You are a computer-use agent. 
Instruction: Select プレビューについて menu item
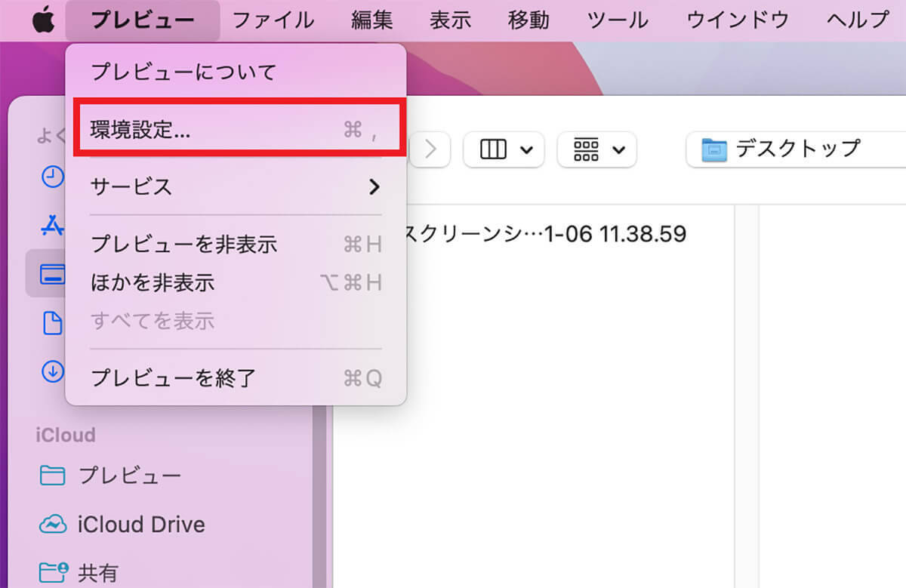(x=236, y=72)
